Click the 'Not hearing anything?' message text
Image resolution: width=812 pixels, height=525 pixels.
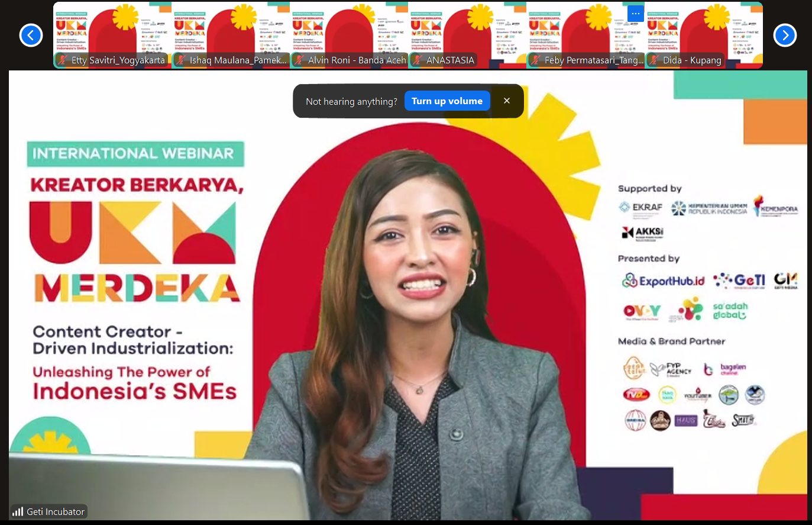click(x=351, y=102)
